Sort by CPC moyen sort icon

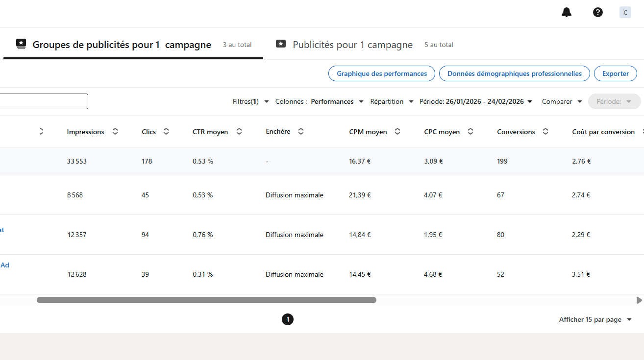[471, 132]
